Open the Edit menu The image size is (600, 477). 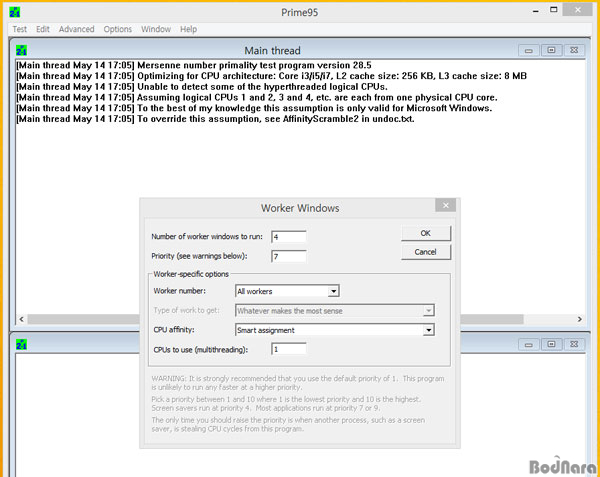pyautogui.click(x=43, y=29)
